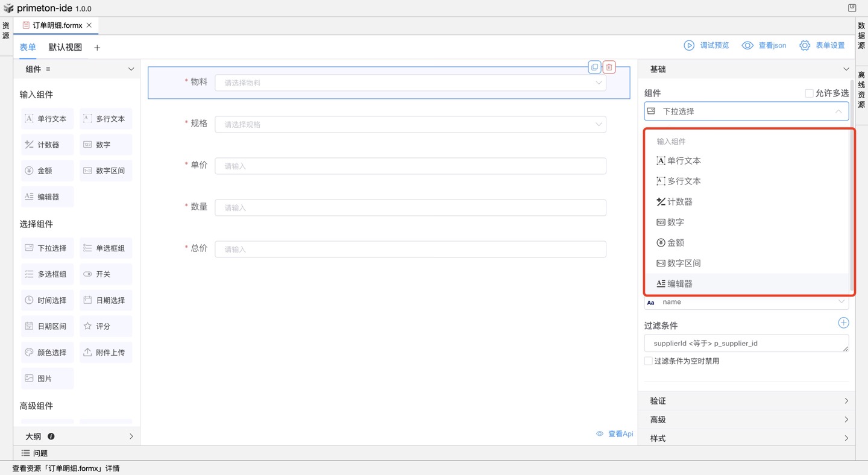Switch to the 默认视图 tab
The height and width of the screenshot is (475, 868).
(65, 48)
